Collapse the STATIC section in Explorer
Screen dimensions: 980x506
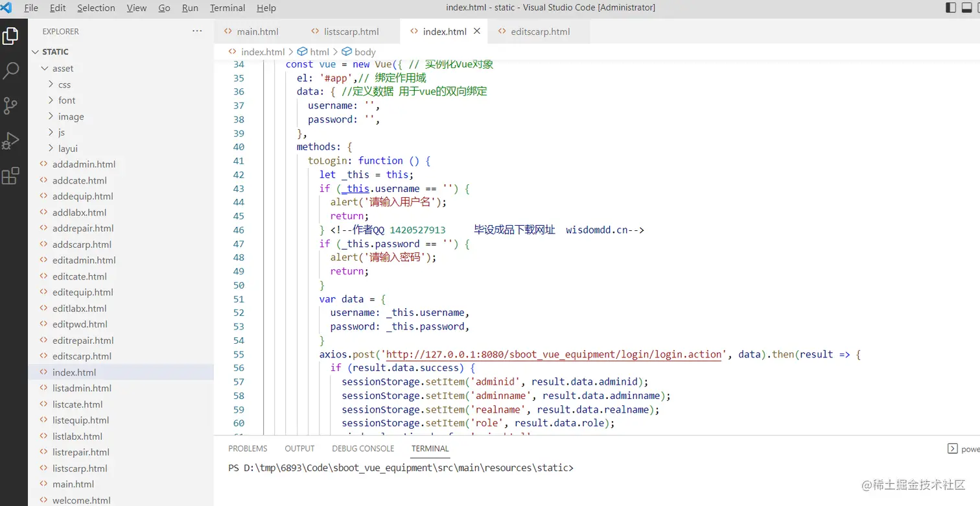(x=56, y=52)
